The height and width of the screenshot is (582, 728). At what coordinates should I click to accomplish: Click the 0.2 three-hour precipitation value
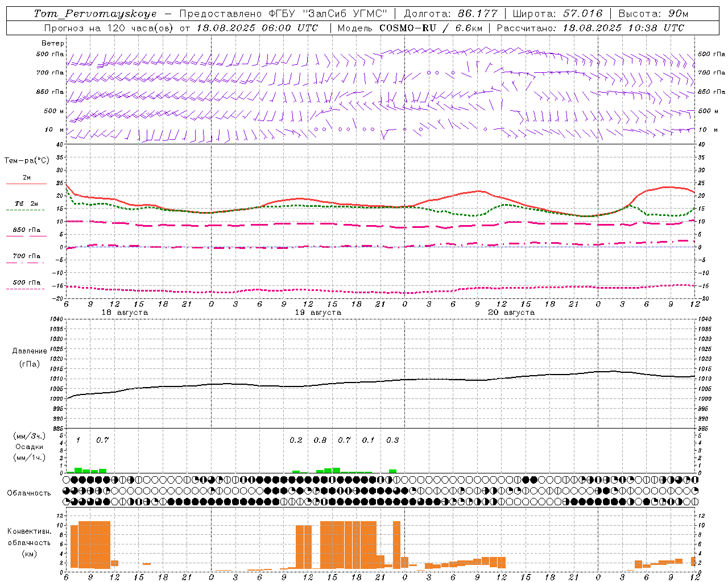click(296, 440)
